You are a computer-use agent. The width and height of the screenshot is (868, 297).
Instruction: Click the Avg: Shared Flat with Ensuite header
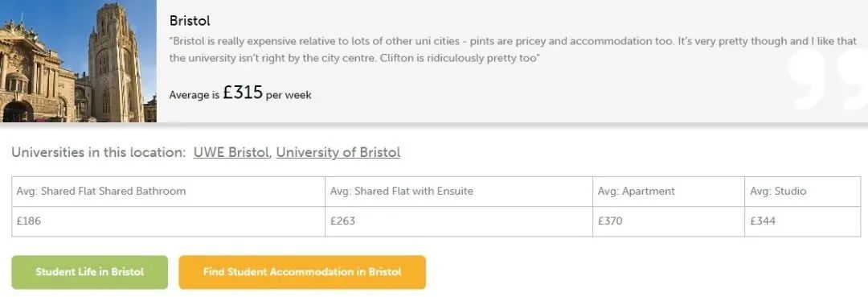pyautogui.click(x=459, y=192)
